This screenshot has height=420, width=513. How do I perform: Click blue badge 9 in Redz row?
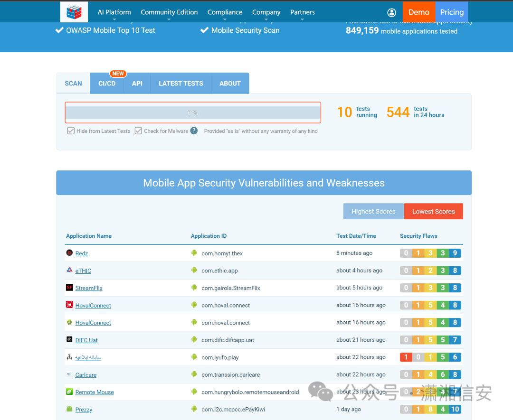[455, 252]
